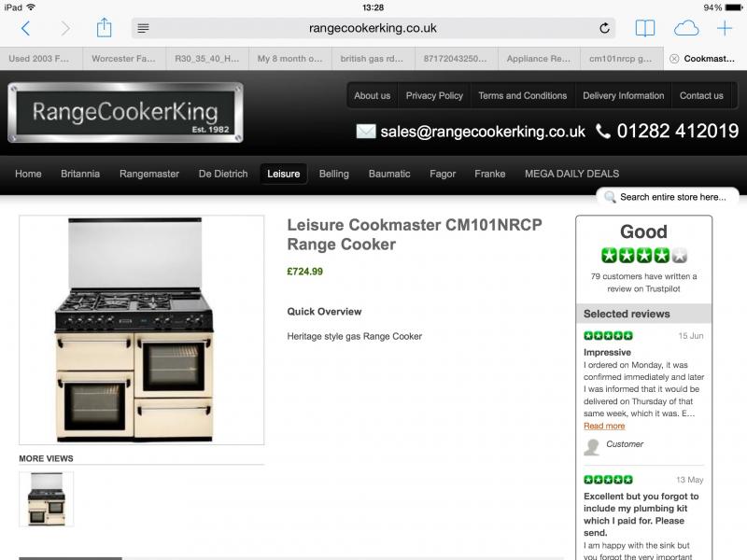Open iCloud tabs cloud icon
The width and height of the screenshot is (747, 560).
(686, 29)
